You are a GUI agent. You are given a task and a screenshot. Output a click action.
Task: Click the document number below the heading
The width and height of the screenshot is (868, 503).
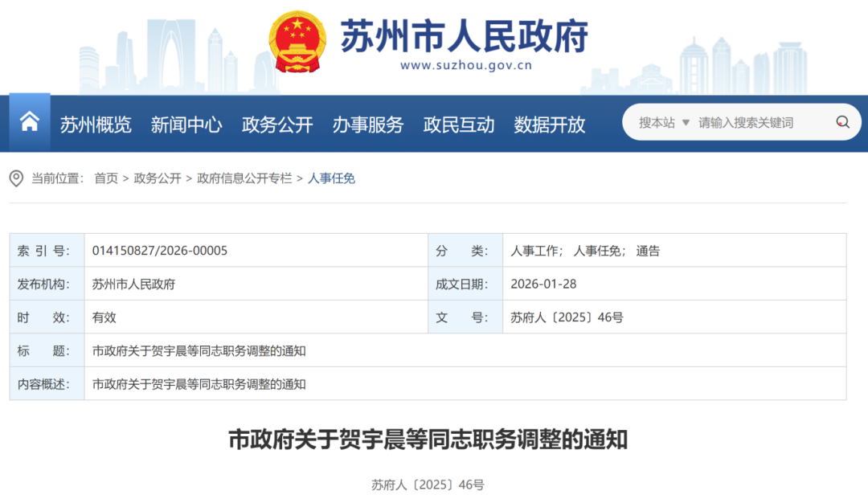point(428,485)
